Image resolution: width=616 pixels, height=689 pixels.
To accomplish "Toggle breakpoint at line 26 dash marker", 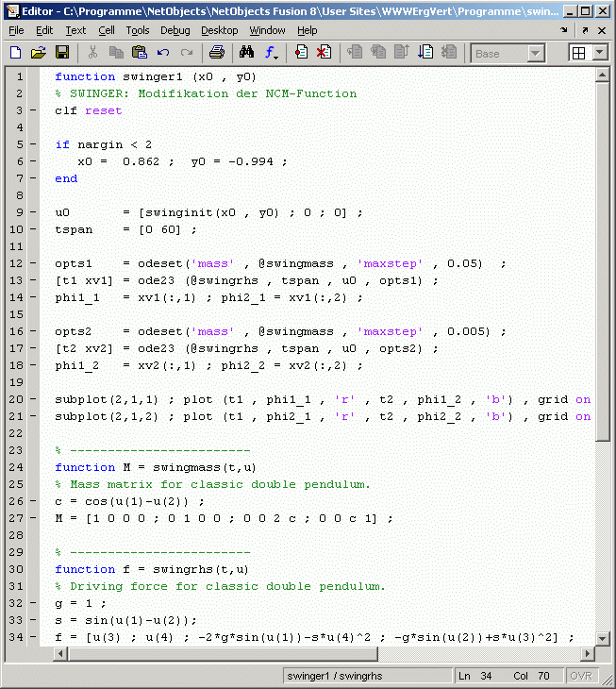I will [33, 501].
